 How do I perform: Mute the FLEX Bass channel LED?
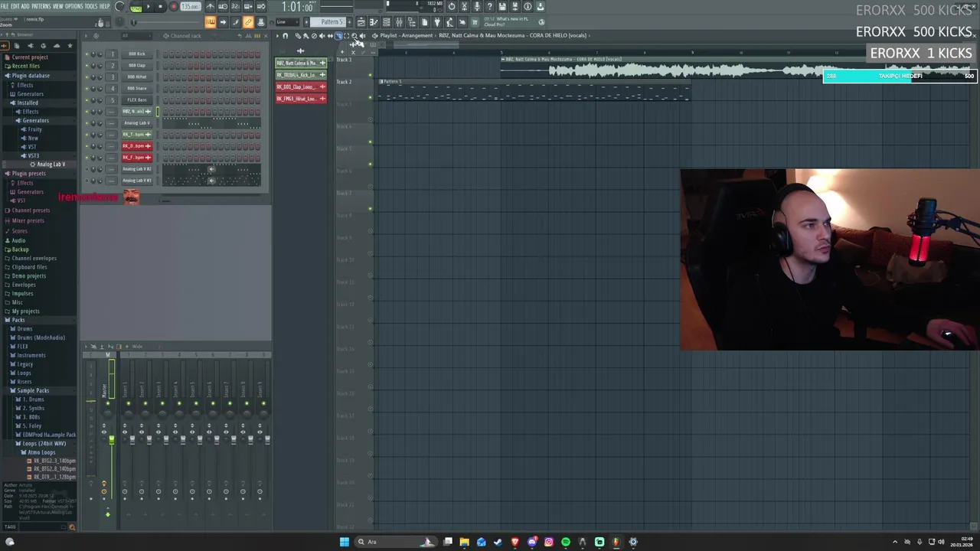(x=87, y=99)
